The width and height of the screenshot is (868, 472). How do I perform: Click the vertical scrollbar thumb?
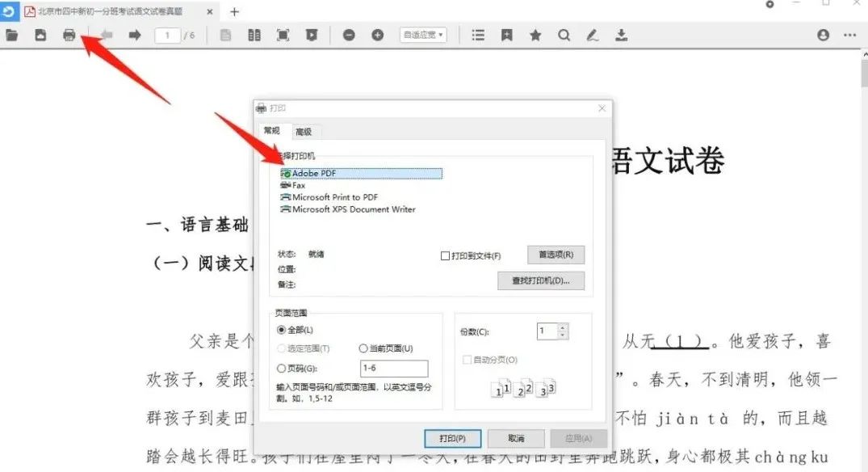(864, 73)
